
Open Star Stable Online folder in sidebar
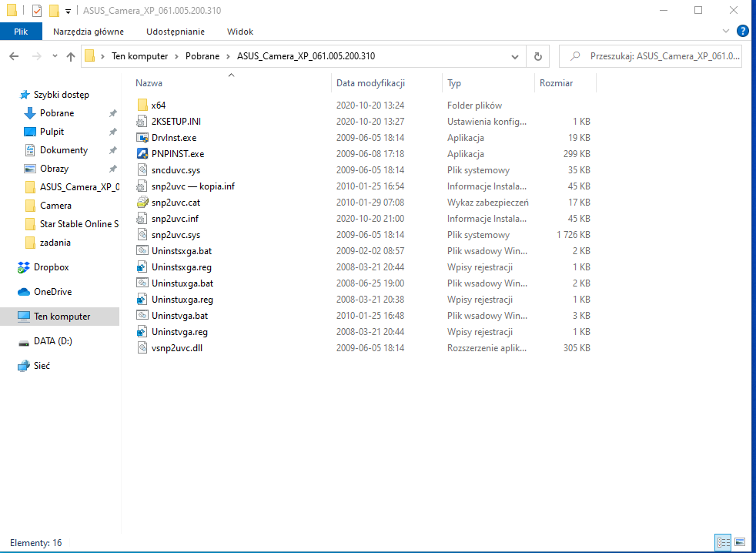pyautogui.click(x=72, y=224)
